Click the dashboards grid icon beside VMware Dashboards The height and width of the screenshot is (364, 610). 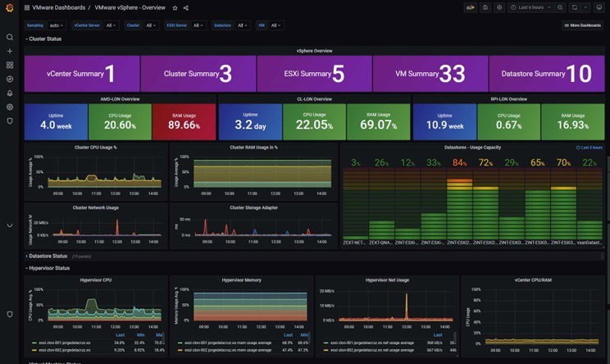(27, 7)
